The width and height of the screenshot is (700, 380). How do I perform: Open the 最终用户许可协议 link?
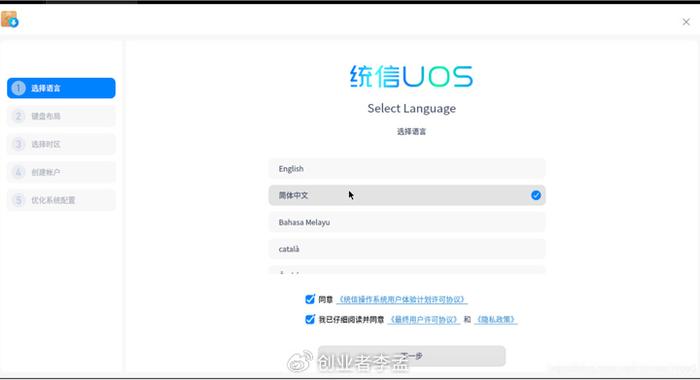point(424,320)
